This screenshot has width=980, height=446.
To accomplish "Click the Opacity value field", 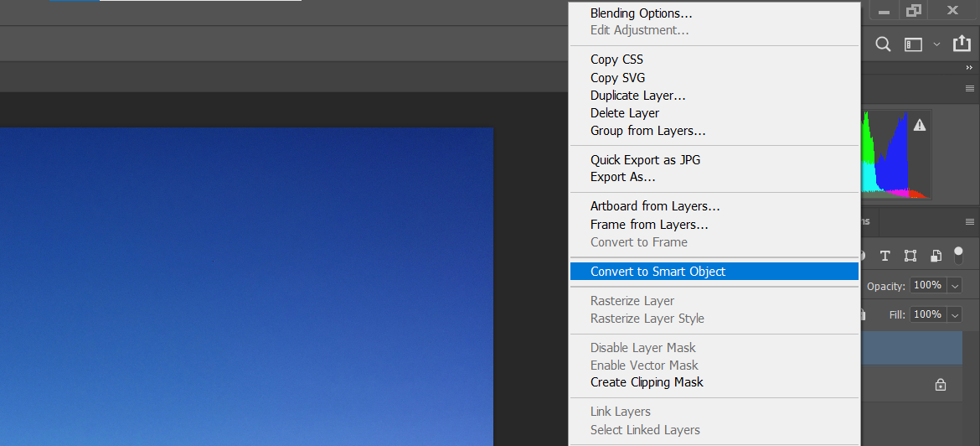I will pos(929,285).
